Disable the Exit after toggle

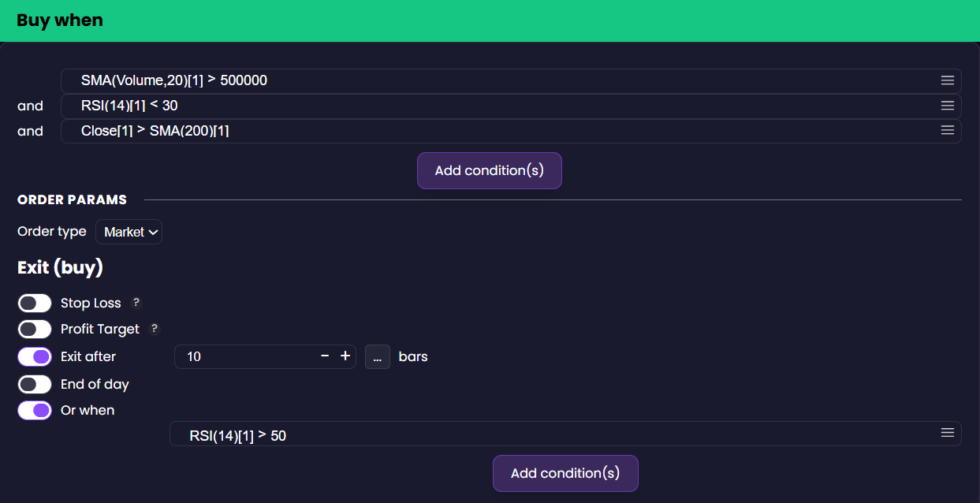tap(35, 356)
